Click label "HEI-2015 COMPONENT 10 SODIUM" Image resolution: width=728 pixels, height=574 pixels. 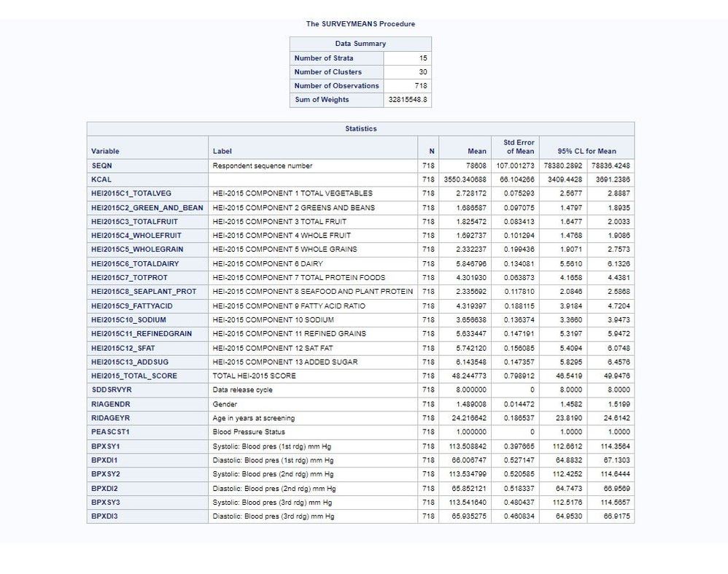pos(273,320)
